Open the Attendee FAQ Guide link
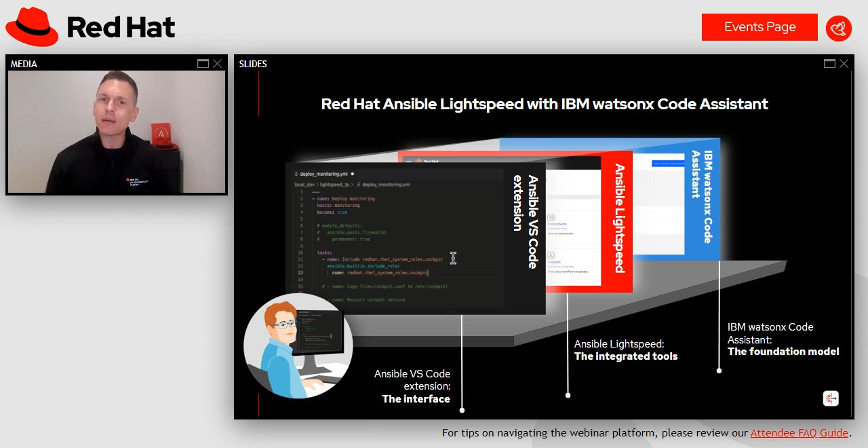Image resolution: width=868 pixels, height=448 pixels. (x=799, y=433)
